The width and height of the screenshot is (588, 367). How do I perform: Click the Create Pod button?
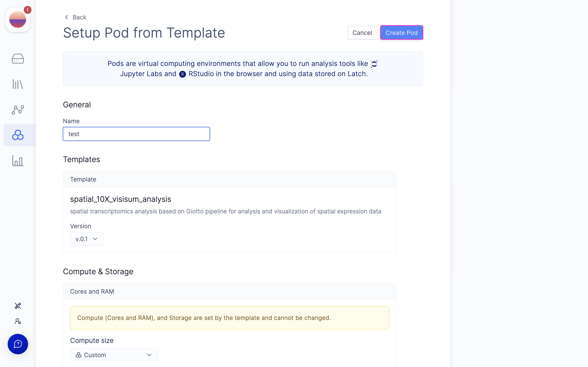[401, 33]
